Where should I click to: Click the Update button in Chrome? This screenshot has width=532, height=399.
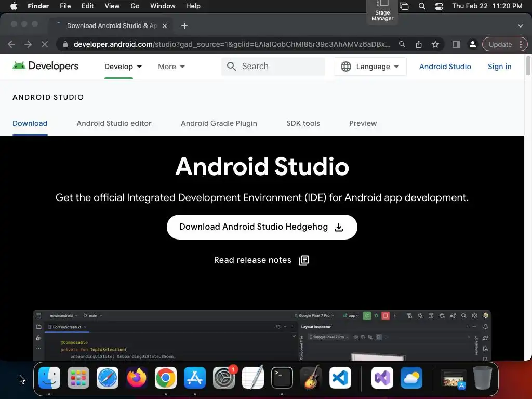(500, 44)
